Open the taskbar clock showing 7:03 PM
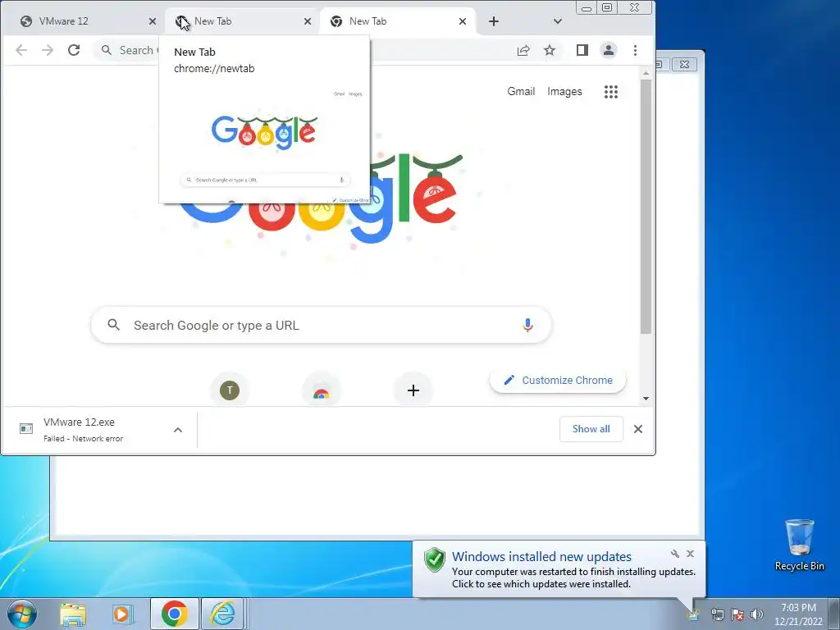 pos(798,614)
